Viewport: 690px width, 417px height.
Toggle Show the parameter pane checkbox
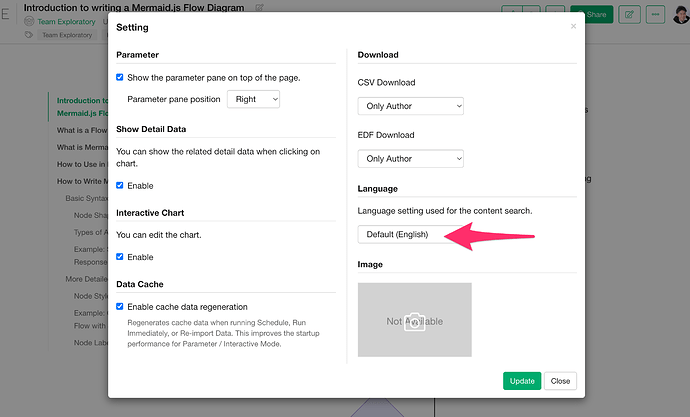coord(120,77)
